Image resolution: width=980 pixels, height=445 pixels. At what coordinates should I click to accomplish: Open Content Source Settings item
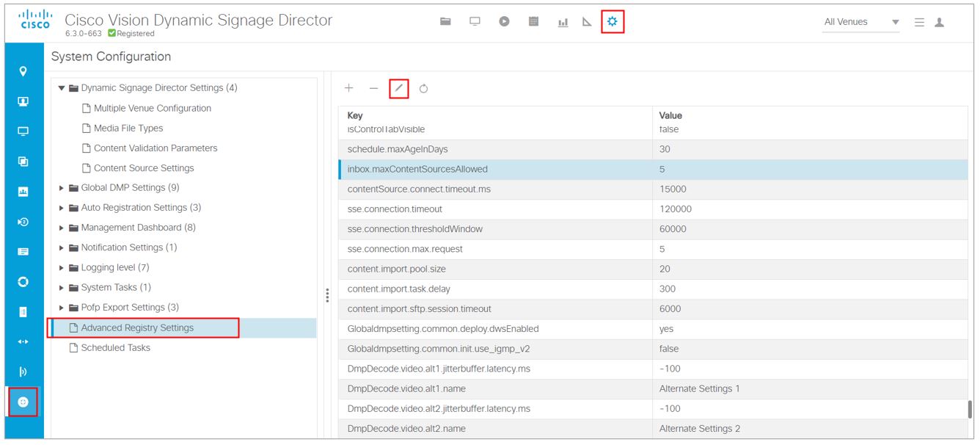[x=144, y=168]
